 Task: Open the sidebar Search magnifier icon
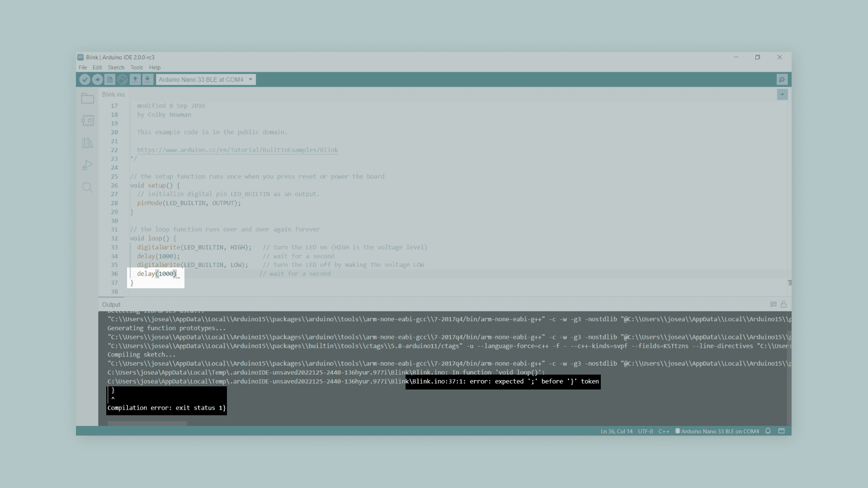point(87,188)
